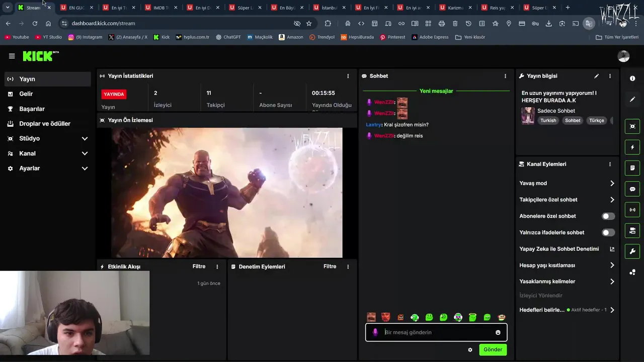Image resolution: width=644 pixels, height=362 pixels.
Task: Switch to the Karizma browser tab
Action: (455, 8)
